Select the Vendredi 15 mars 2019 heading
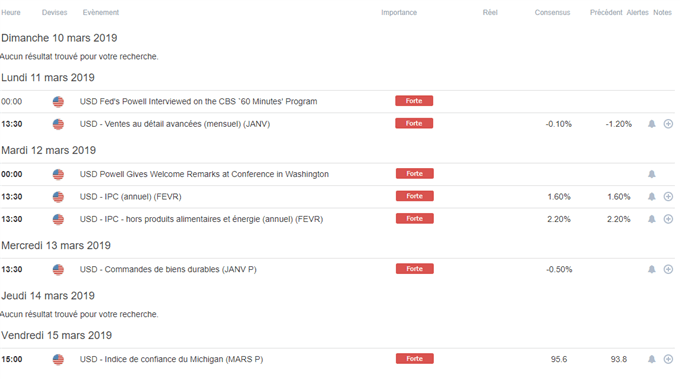 (56, 336)
